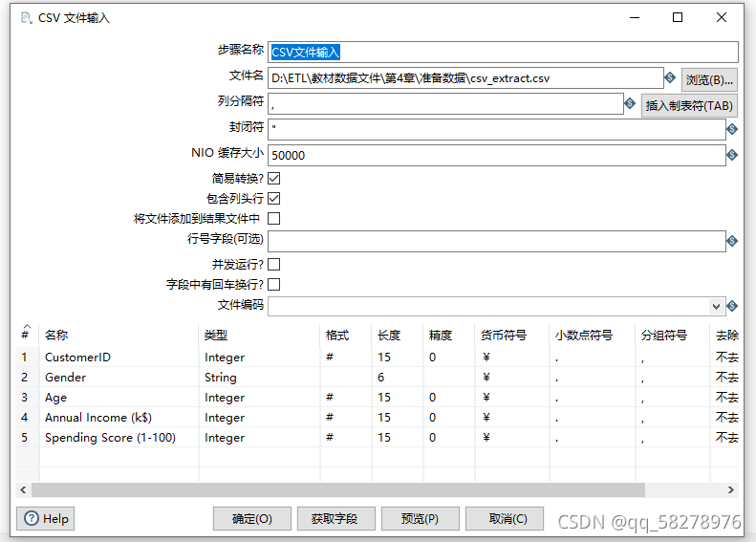Click the String type cell in Gender row

click(259, 377)
